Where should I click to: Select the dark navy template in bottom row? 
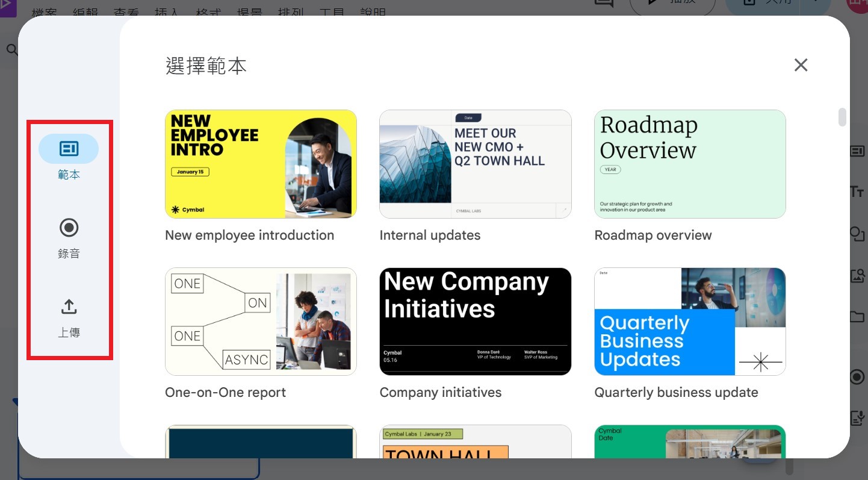[261, 441]
